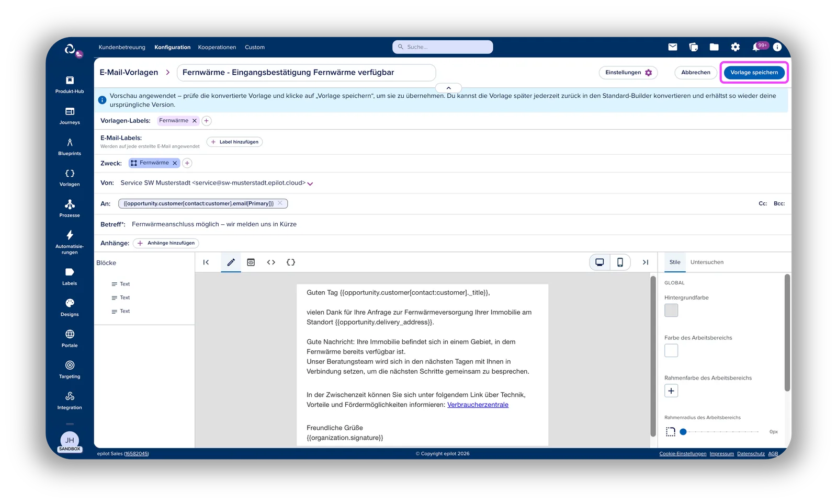Click Label hinzufügen
Screen dimensions: 837x504
click(x=235, y=142)
